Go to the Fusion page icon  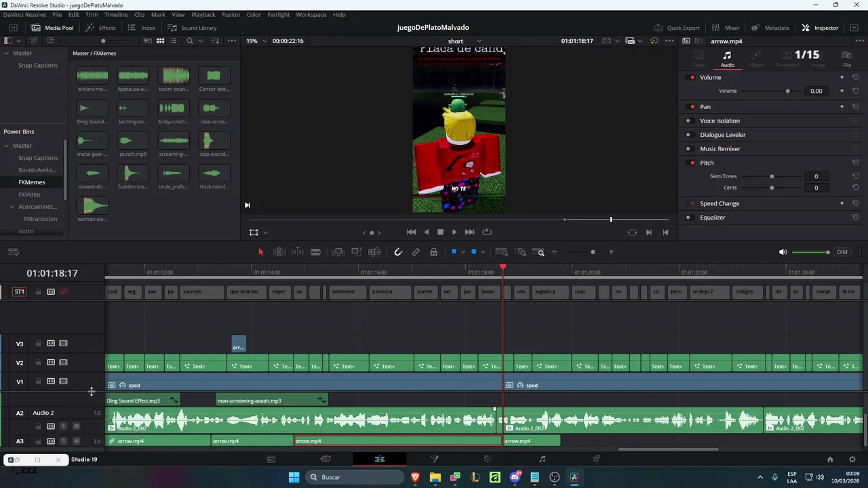(434, 459)
